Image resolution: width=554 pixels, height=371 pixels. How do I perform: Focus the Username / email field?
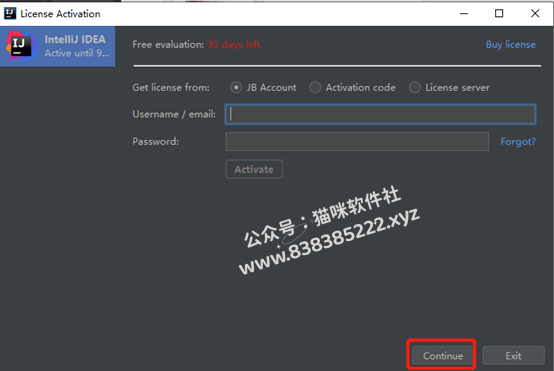(x=380, y=114)
